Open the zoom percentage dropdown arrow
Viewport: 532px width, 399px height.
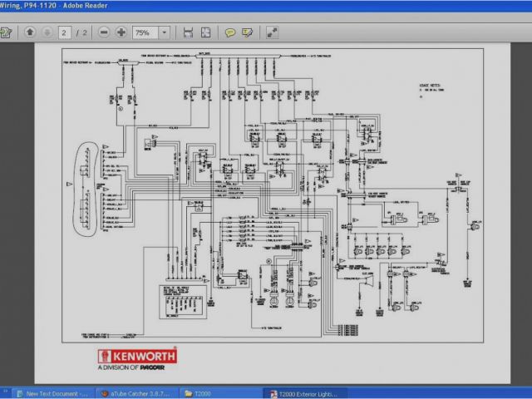[x=164, y=32]
